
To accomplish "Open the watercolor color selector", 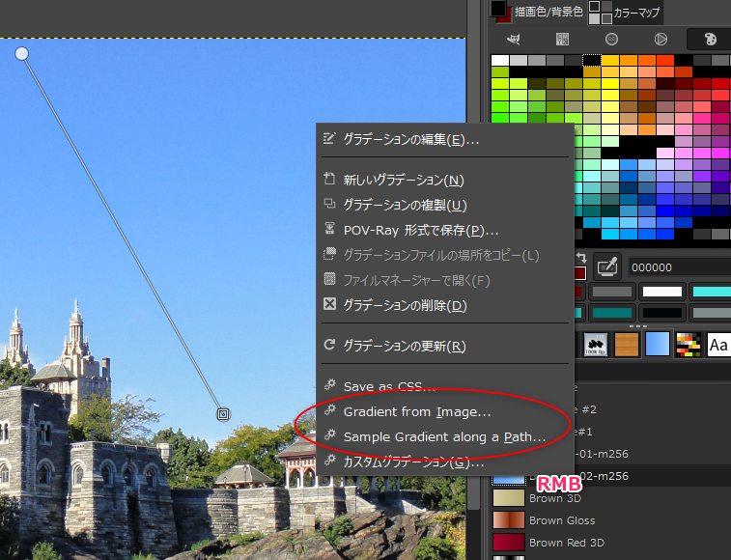I will click(611, 40).
